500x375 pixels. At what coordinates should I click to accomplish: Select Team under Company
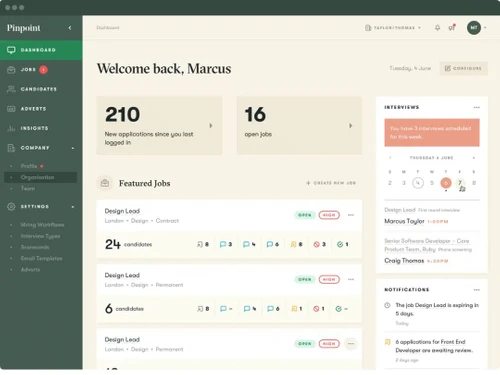28,188
